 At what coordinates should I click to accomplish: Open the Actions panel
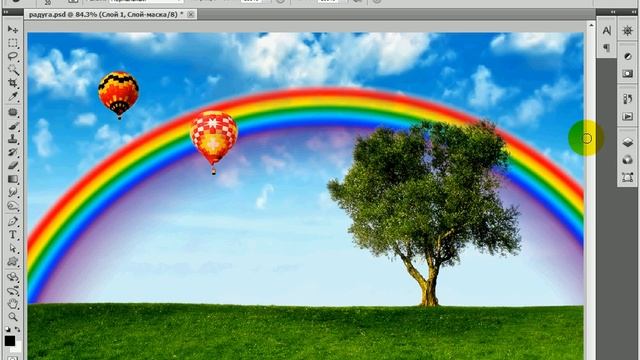[x=628, y=117]
